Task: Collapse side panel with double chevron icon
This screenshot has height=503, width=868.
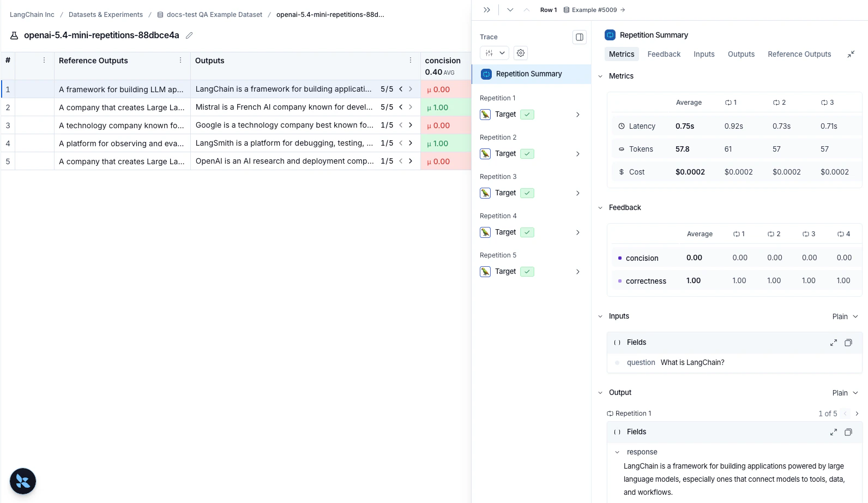Action: 487,10
